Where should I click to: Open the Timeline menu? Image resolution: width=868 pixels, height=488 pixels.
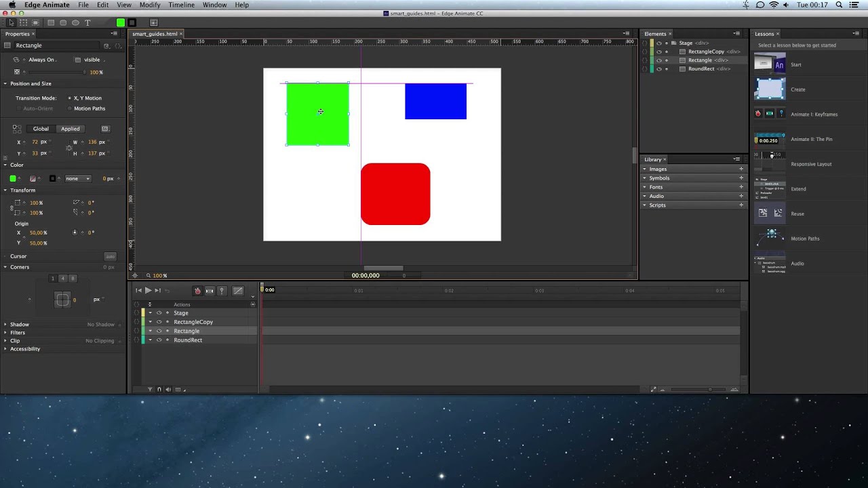point(181,5)
